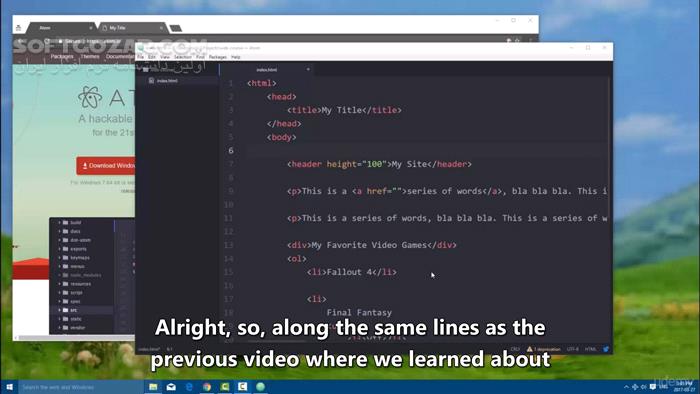This screenshot has width=700, height=394.
Task: Click the 'Search the web and Windows' box
Action: coord(80,387)
